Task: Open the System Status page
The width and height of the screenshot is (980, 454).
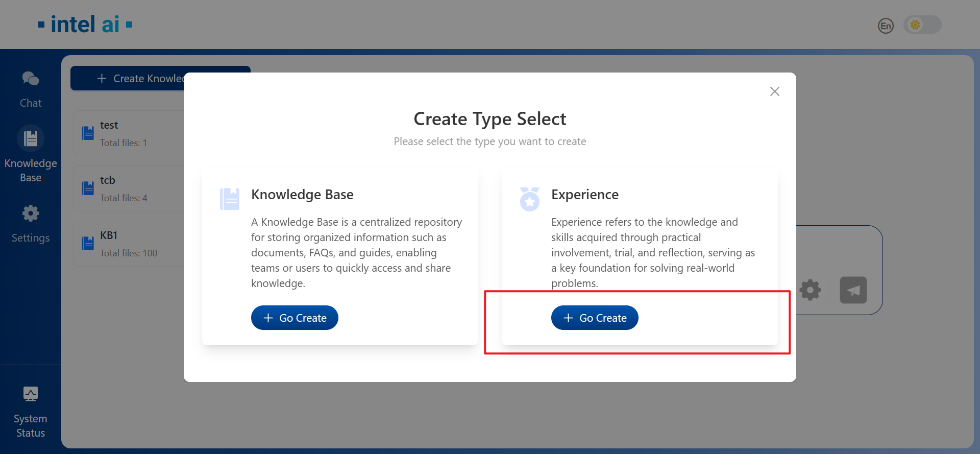Action: [31, 411]
